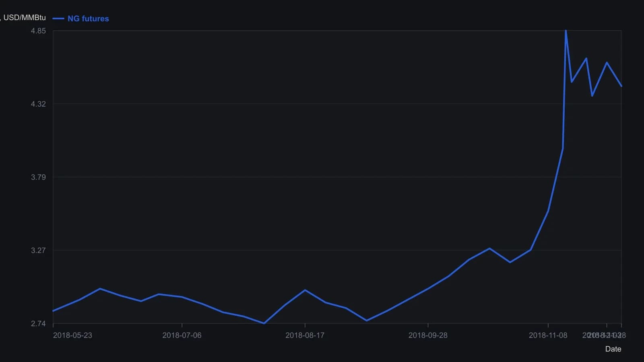Click the Date x-axis title
Viewport: 644px width, 362px height.
click(613, 349)
